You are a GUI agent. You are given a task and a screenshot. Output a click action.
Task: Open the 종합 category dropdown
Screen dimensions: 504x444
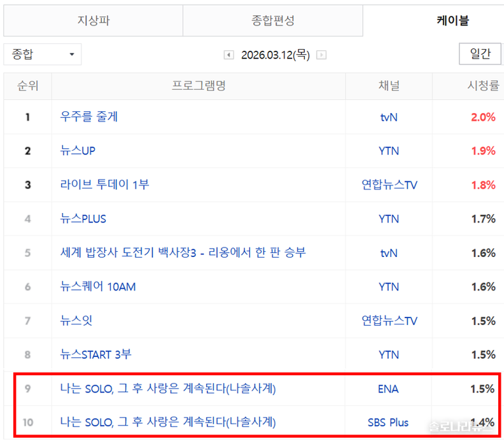(x=43, y=54)
